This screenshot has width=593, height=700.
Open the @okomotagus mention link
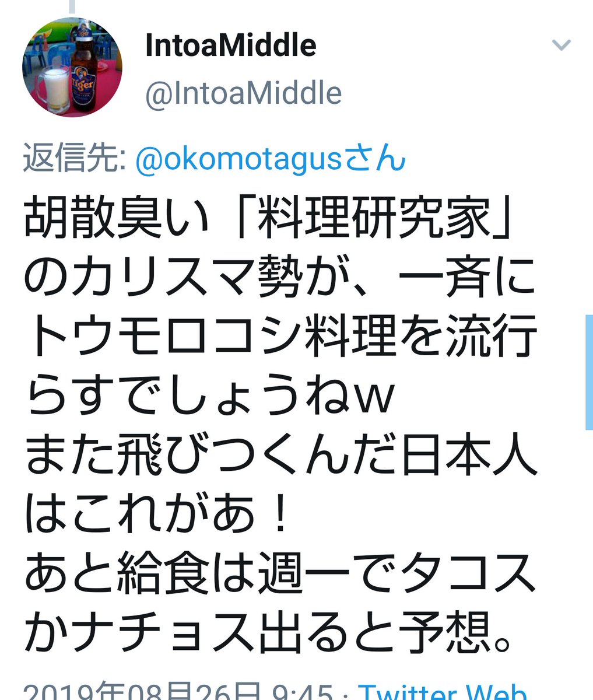pyautogui.click(x=270, y=157)
